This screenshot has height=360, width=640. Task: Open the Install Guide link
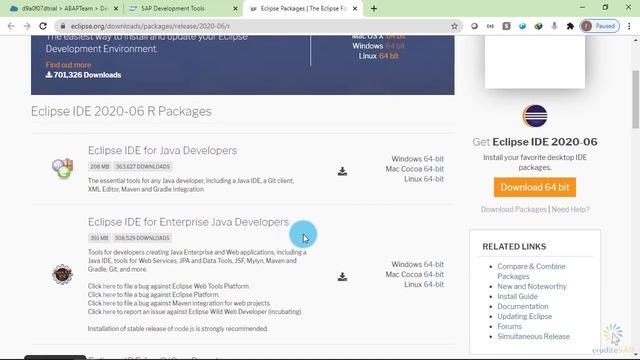(518, 296)
